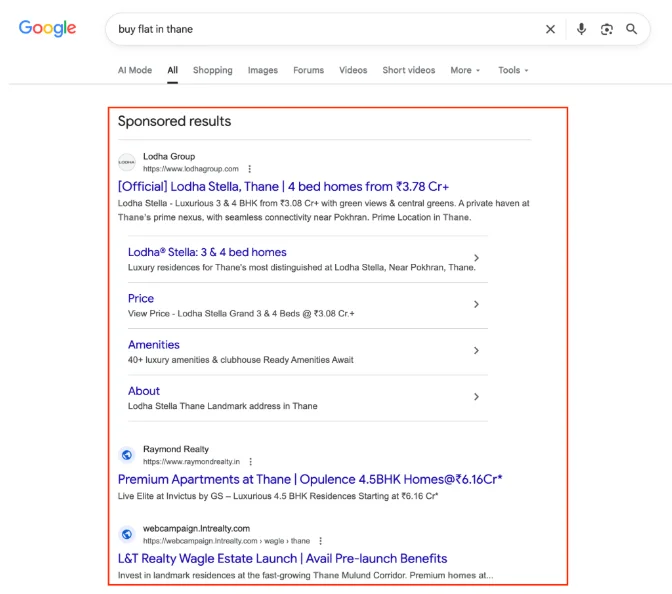The image size is (672, 594).
Task: Click chevron on the About row
Action: click(x=476, y=396)
